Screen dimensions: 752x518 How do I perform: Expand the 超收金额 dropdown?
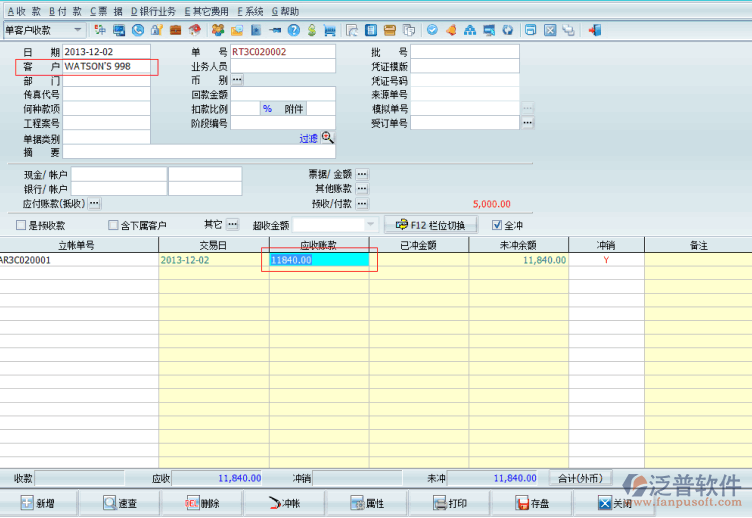pyautogui.click(x=372, y=225)
